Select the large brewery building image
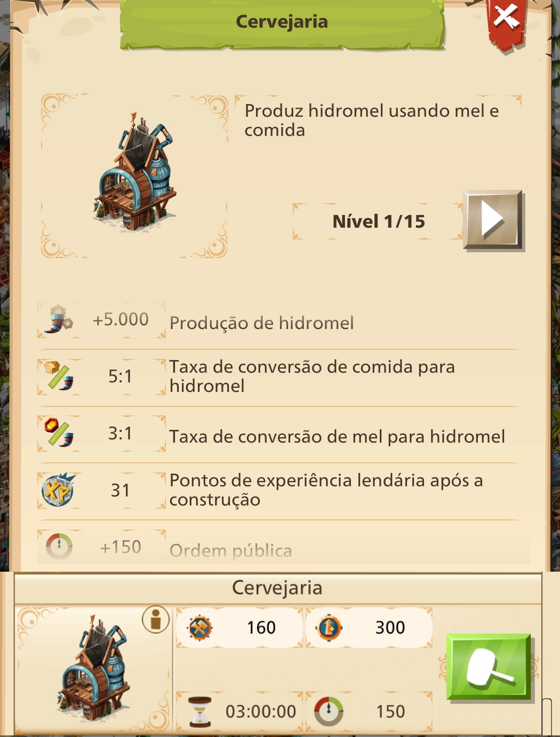The width and height of the screenshot is (560, 737). 135,172
